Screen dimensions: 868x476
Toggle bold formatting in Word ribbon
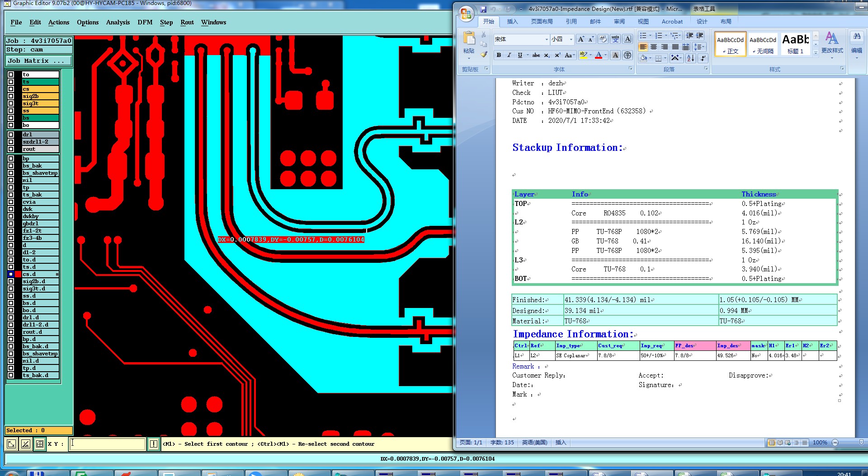(x=499, y=55)
